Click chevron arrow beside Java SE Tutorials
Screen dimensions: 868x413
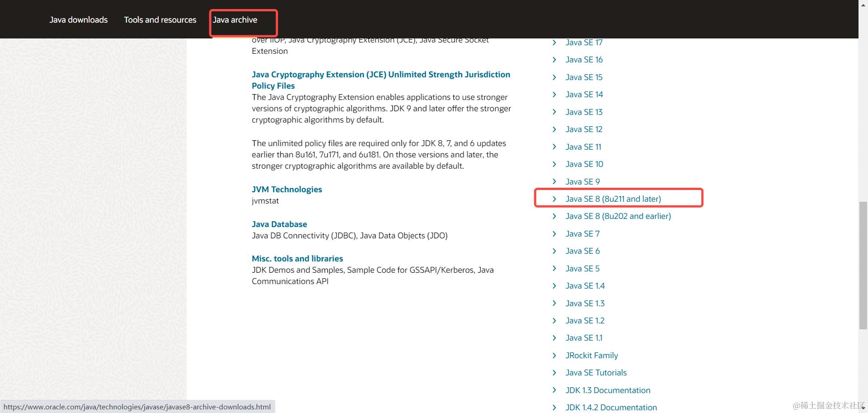[x=554, y=373]
